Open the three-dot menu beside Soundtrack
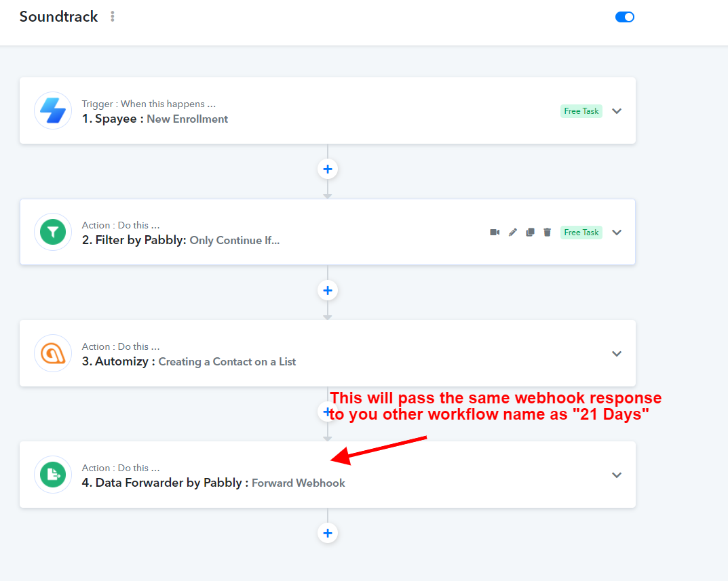 click(113, 17)
